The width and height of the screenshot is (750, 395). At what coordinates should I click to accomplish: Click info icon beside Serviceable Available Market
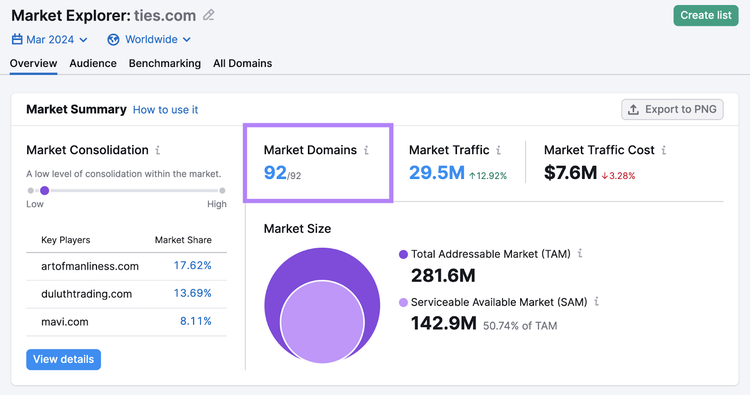(596, 302)
